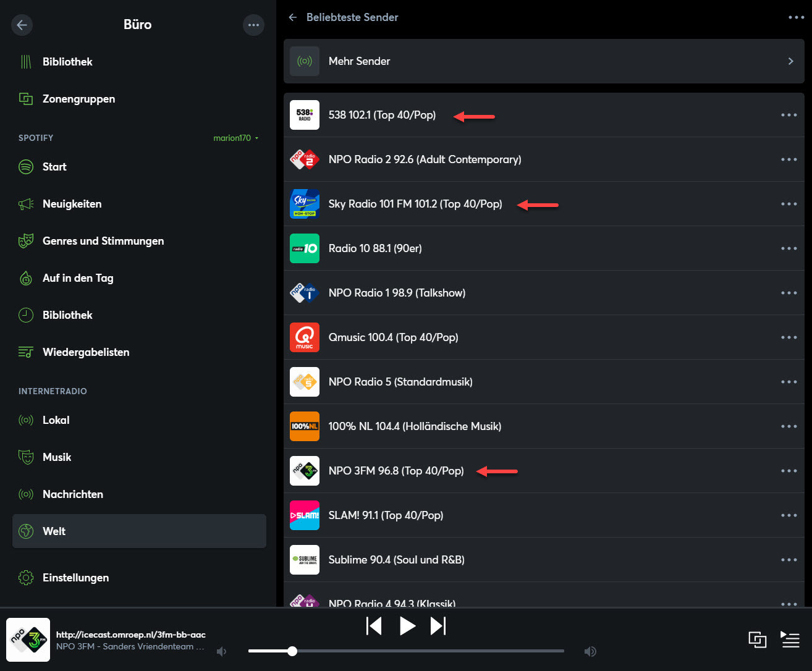Screen dimensions: 812x671
Task: Open options for Qmusic 100.4
Action: (x=789, y=337)
